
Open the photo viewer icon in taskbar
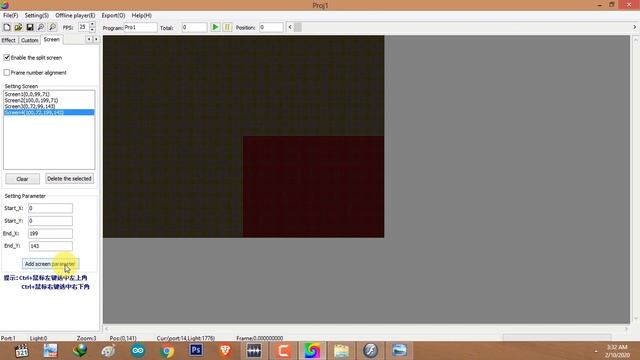coord(399,351)
